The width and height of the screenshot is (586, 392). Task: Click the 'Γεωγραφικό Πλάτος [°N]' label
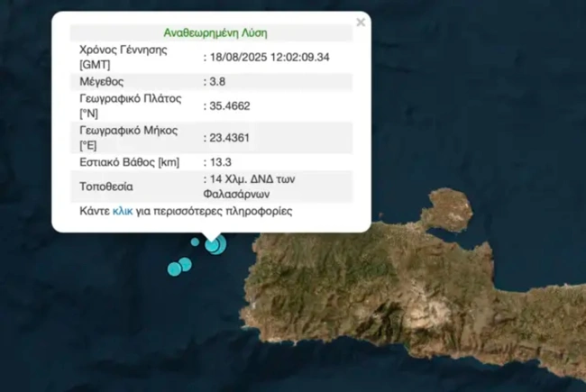[x=131, y=105]
